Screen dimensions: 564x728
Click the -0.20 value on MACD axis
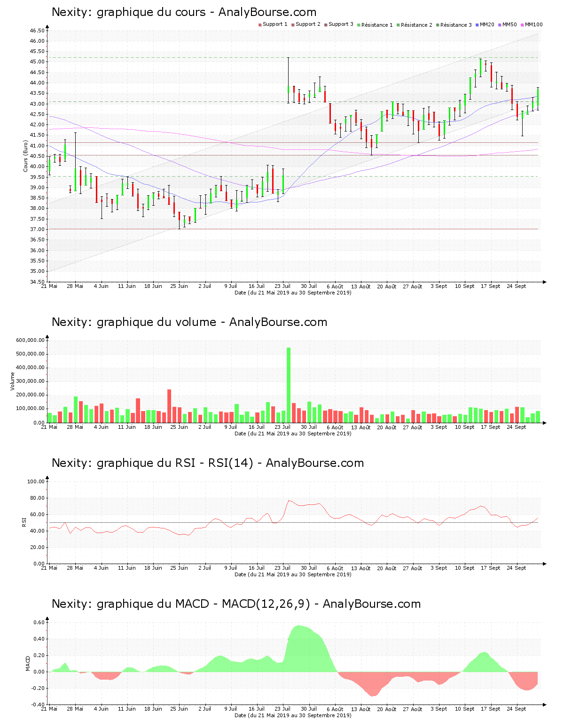pos(38,688)
